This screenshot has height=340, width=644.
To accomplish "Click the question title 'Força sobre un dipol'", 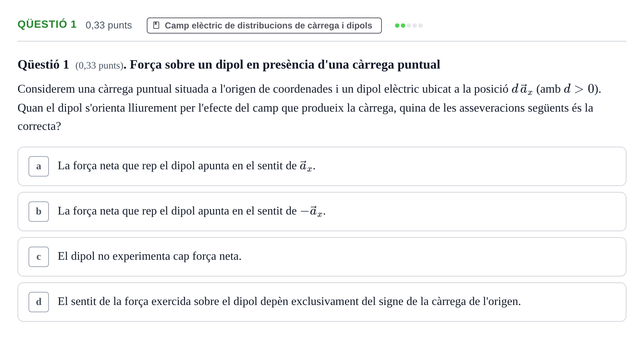I will click(285, 65).
